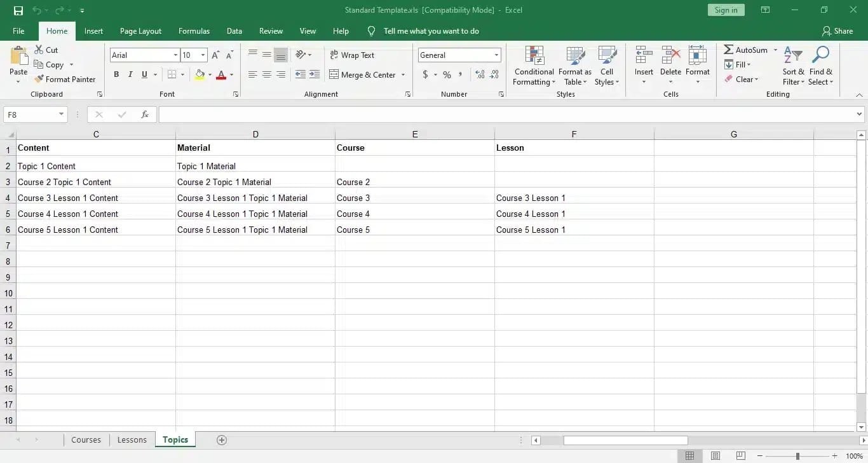This screenshot has width=868, height=463.
Task: Open the File menu
Action: pos(18,31)
